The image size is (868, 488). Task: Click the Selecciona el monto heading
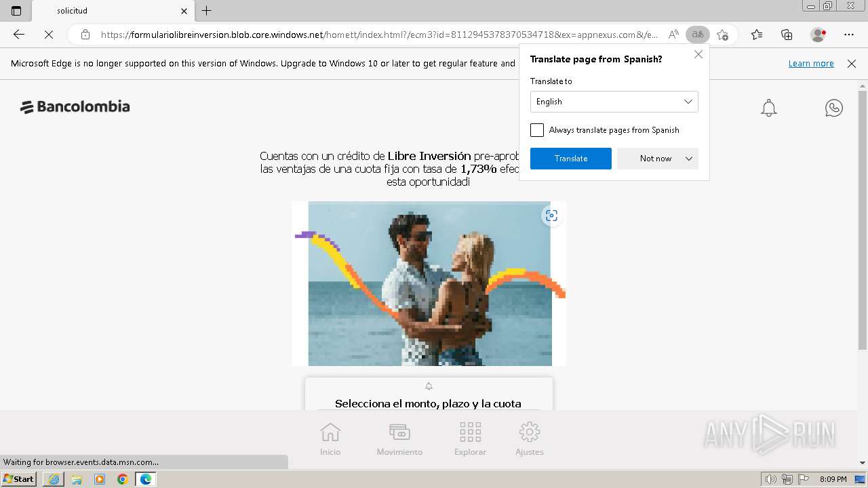(x=428, y=403)
